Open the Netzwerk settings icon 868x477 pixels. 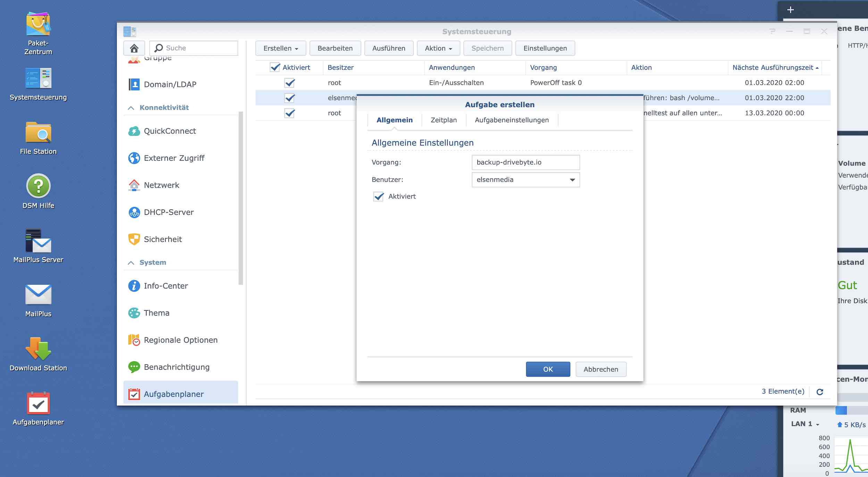pos(134,185)
